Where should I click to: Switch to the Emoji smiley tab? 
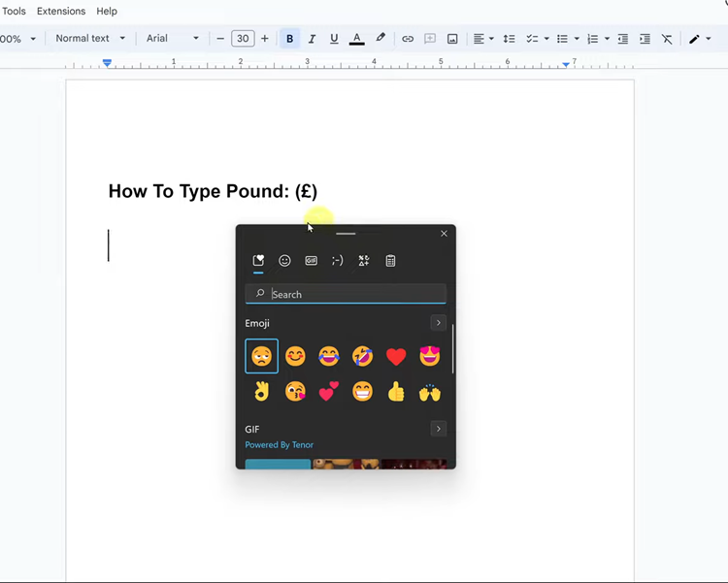coord(284,260)
